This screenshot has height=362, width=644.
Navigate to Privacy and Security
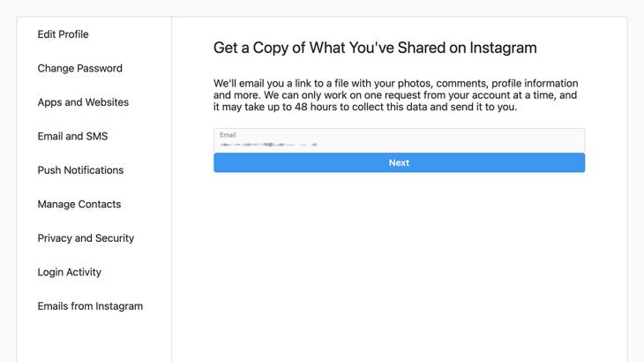coord(86,238)
